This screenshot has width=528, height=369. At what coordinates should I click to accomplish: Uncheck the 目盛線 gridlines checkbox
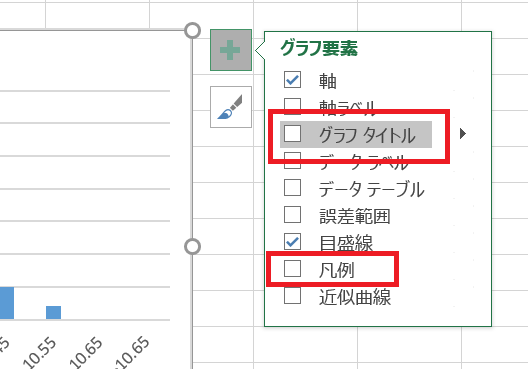coord(292,241)
